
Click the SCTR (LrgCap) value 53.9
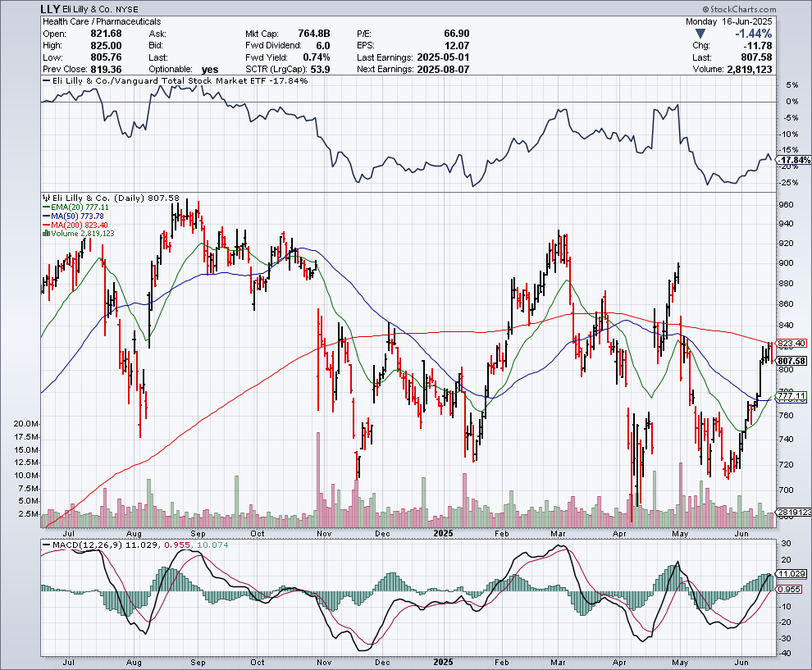[320, 70]
